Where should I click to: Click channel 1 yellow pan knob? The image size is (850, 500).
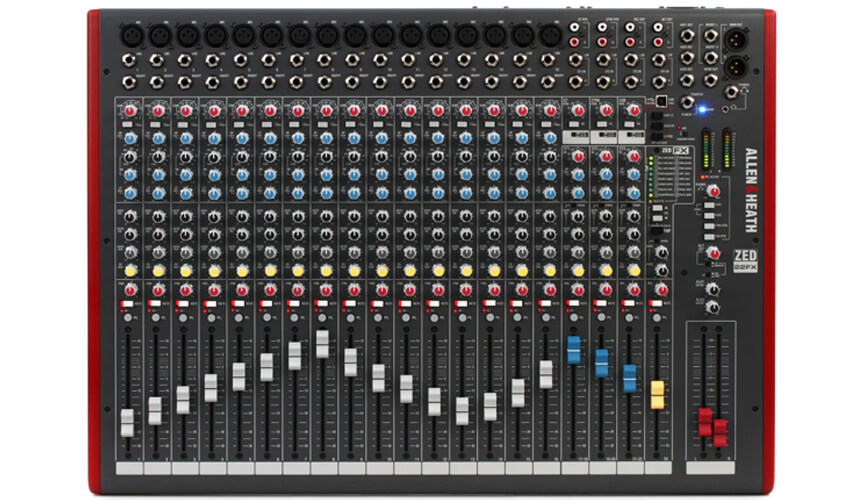[130, 270]
